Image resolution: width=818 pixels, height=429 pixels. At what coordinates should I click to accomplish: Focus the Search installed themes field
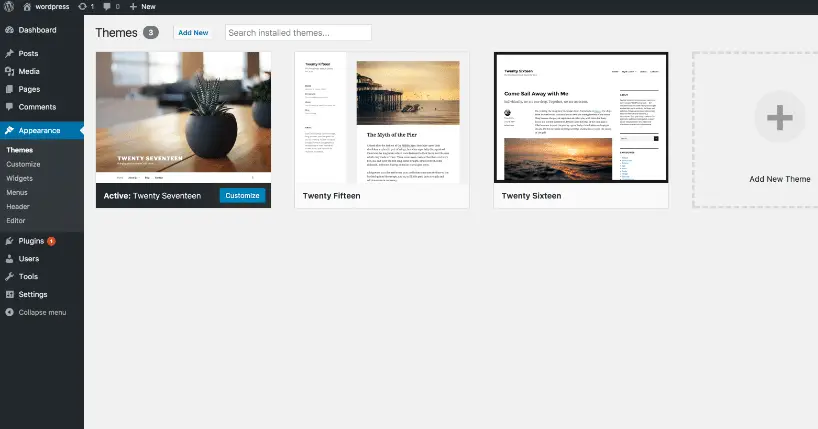(298, 32)
